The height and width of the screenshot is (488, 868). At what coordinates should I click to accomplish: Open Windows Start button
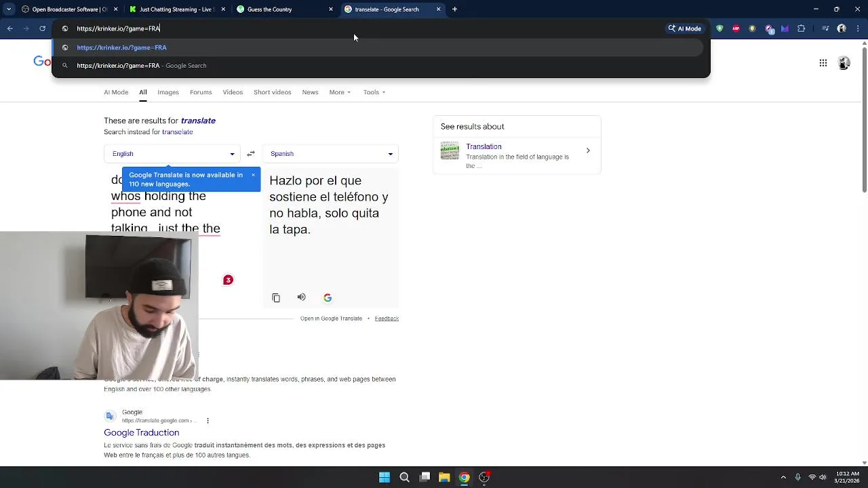[384, 477]
